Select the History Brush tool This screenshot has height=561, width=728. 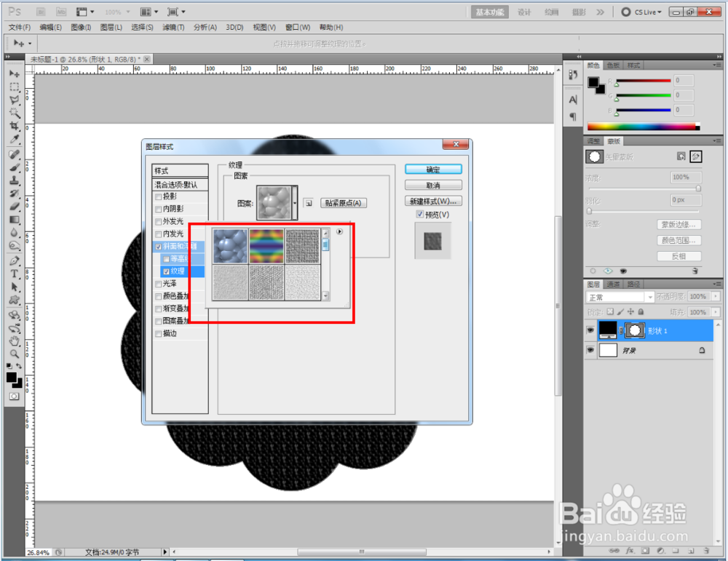(15, 193)
